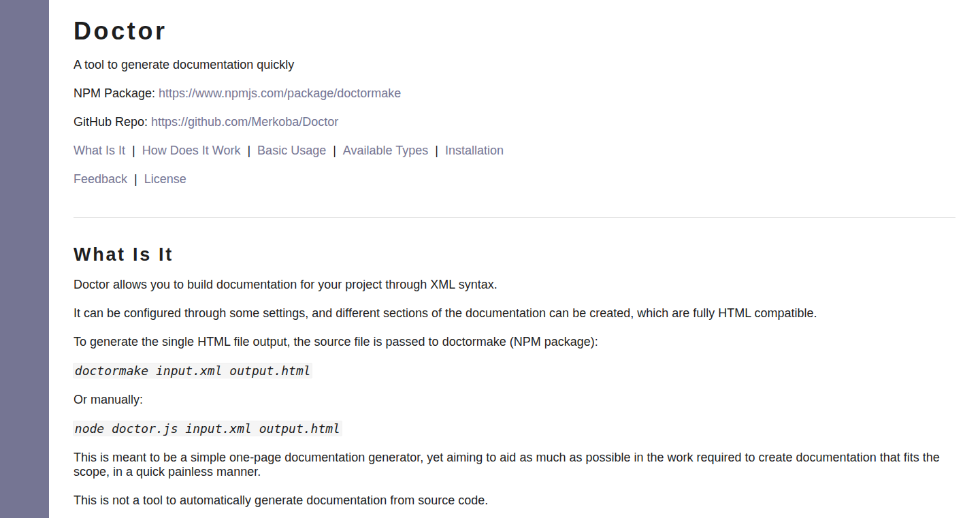
Task: Jump via the What Is It nav link
Action: 99,150
